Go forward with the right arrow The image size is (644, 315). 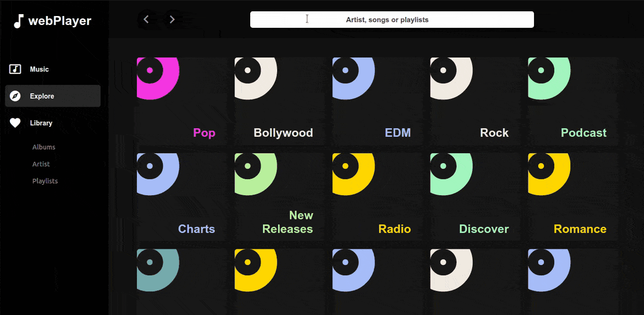tap(172, 19)
